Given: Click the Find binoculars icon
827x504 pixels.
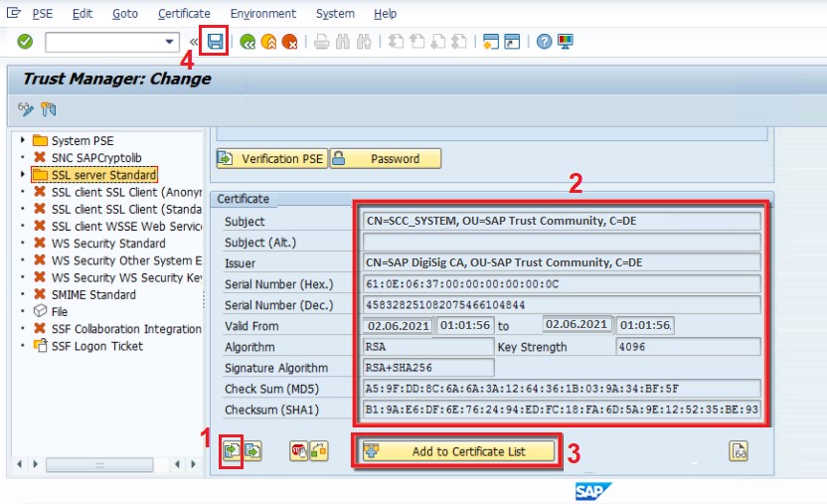Looking at the screenshot, I should click(343, 41).
